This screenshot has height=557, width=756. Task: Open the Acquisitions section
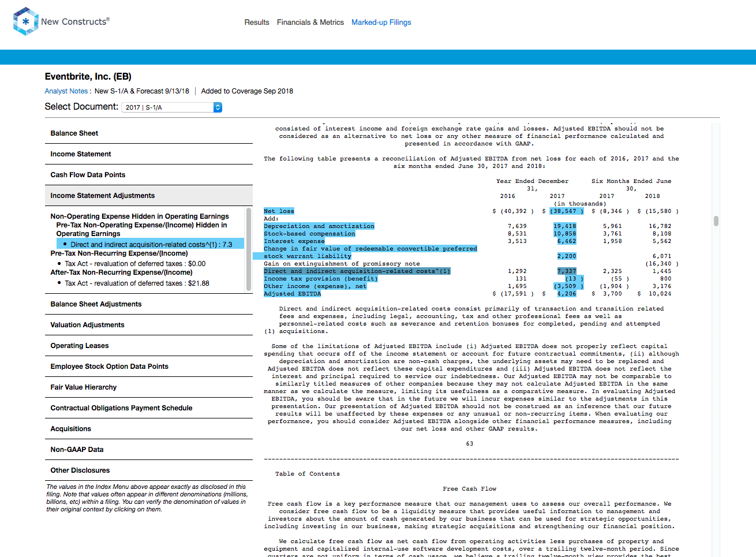[x=149, y=429]
